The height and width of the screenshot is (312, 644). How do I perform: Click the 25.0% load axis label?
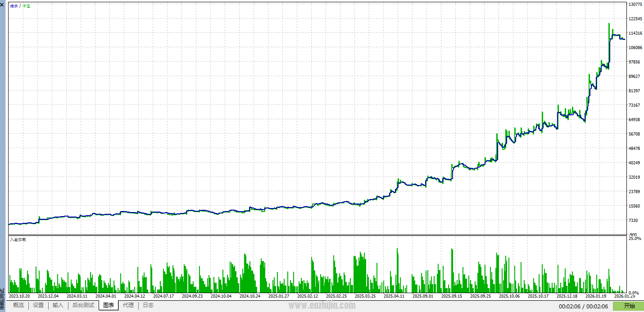635,239
